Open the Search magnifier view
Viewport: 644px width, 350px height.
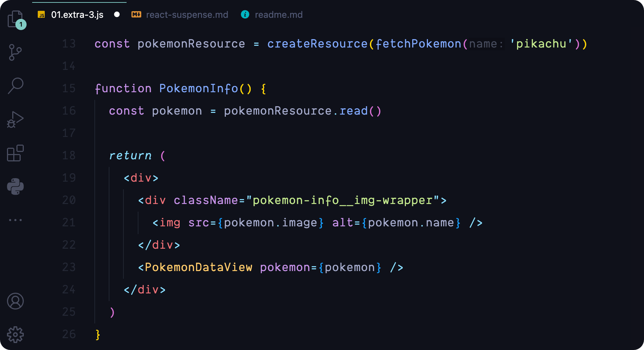15,86
